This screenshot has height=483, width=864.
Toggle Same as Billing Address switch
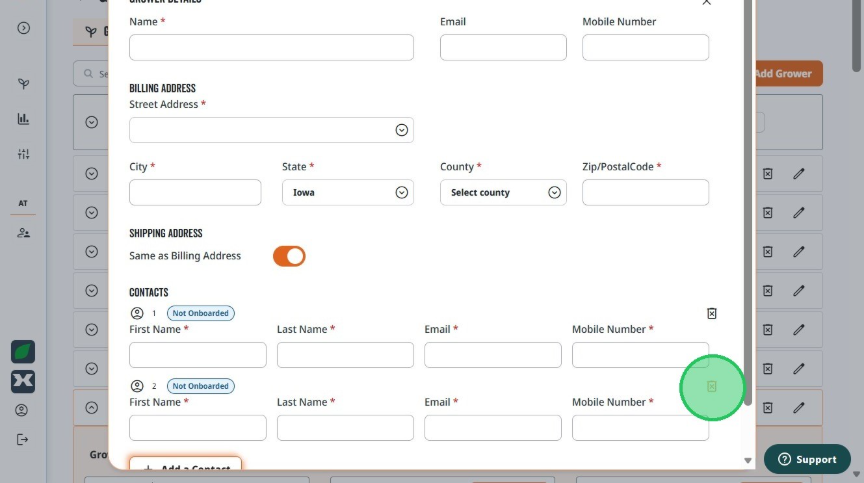289,256
